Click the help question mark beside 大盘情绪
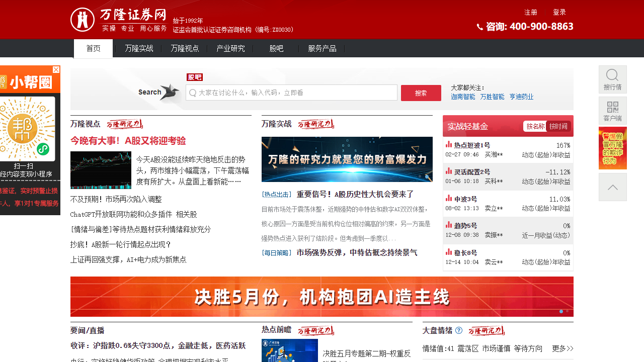This screenshot has height=362, width=644. click(x=459, y=331)
